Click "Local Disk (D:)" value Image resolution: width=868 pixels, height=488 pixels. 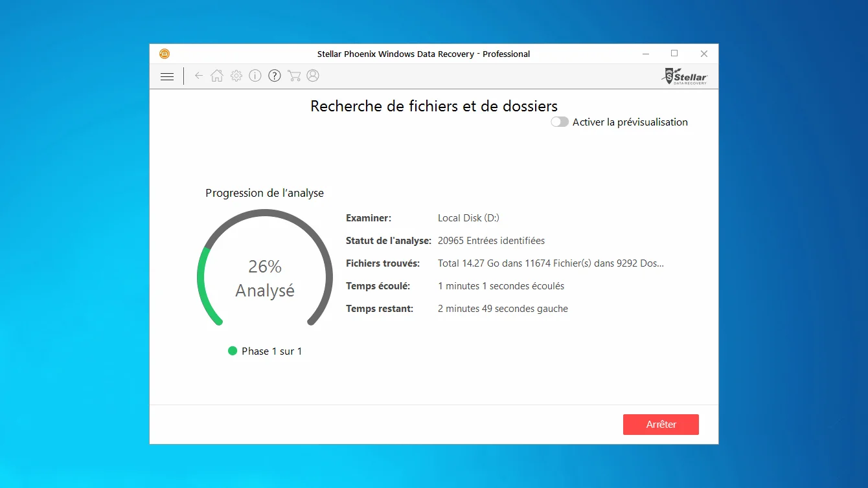coord(468,218)
